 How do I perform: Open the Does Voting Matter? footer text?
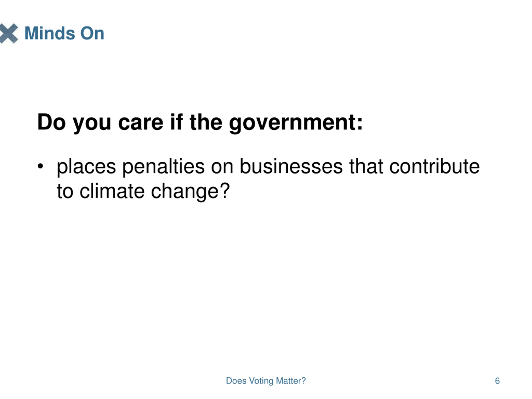266,381
